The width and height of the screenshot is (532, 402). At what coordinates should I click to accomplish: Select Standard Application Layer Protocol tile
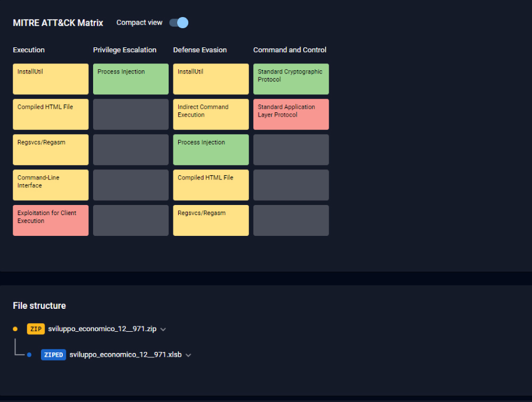[291, 114]
